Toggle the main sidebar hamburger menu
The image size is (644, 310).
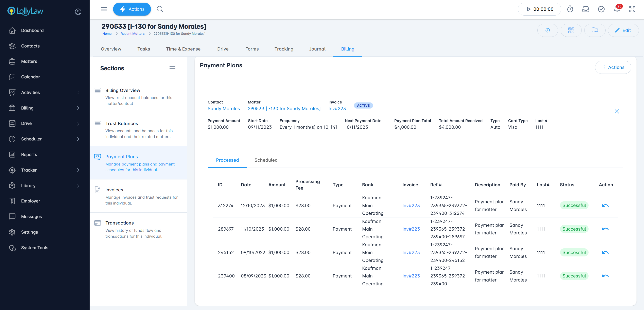coord(104,9)
